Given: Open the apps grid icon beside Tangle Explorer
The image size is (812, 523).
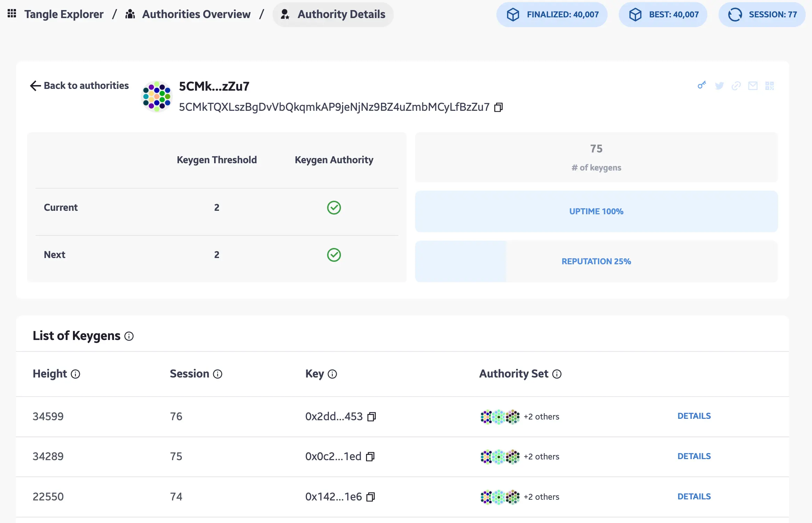Looking at the screenshot, I should click(12, 14).
